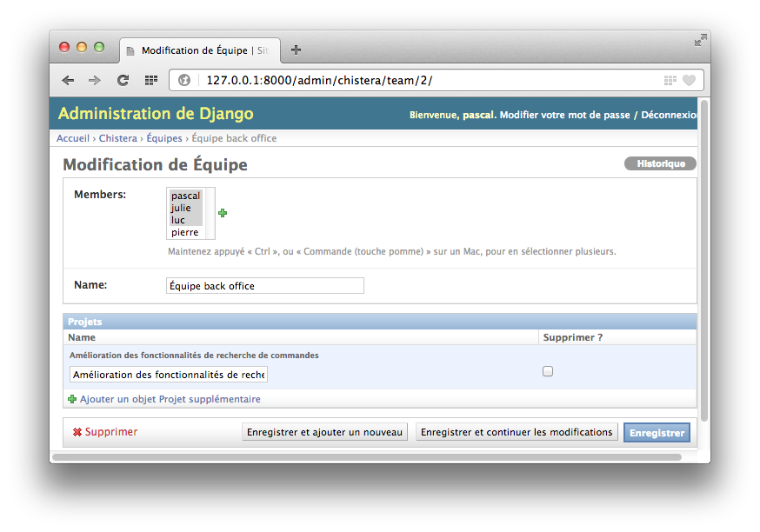Click Administration de Django header title

pos(156,113)
